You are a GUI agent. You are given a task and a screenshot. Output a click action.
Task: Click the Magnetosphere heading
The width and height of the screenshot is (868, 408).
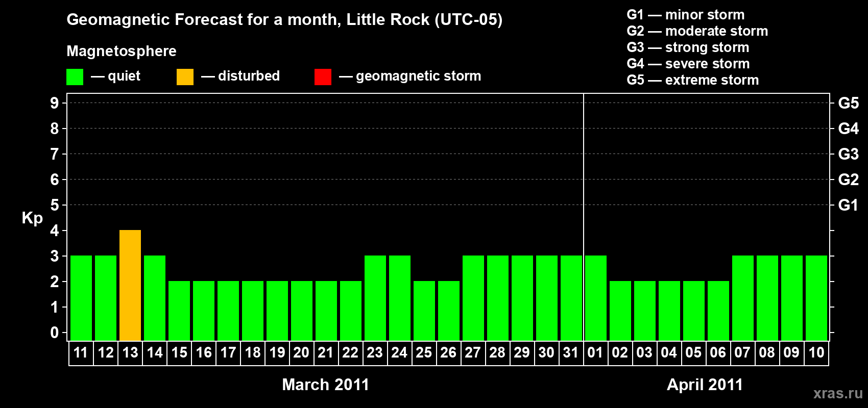[122, 51]
